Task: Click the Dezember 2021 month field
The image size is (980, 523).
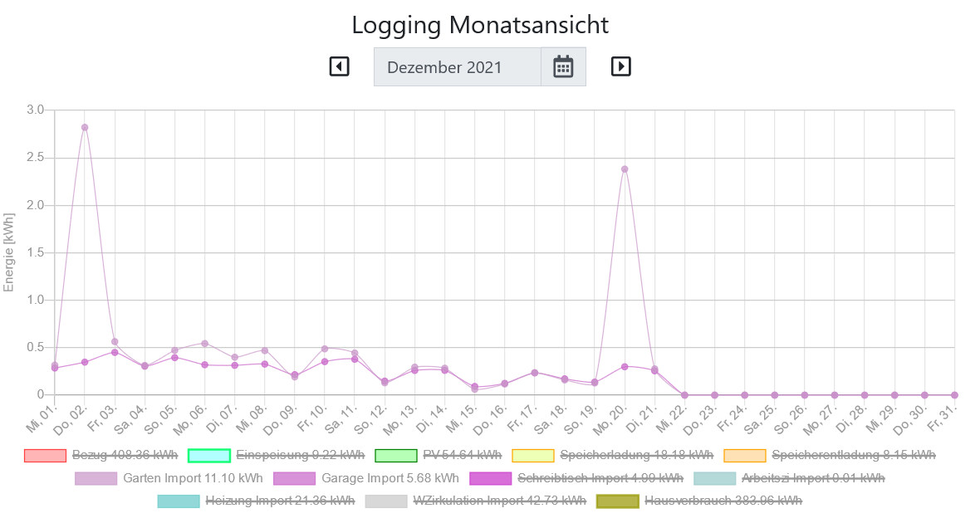Action: click(x=457, y=66)
